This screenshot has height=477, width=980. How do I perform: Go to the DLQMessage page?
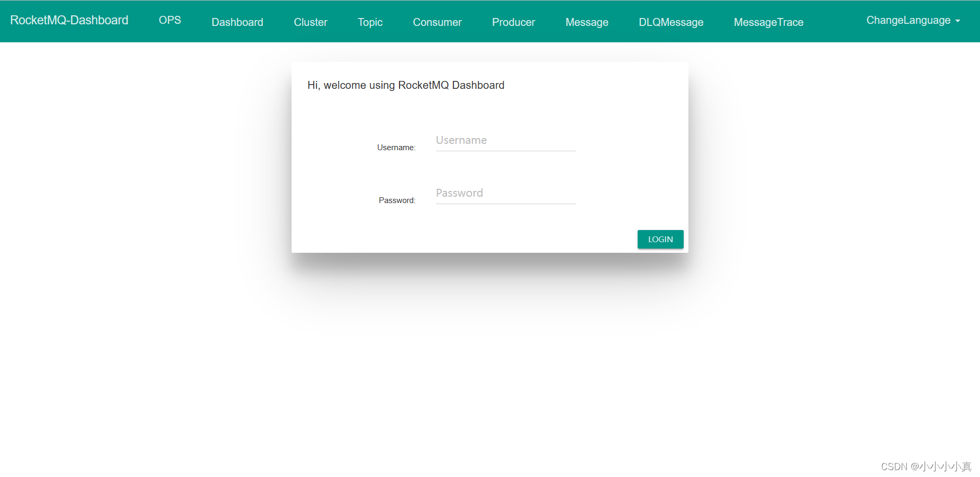tap(671, 22)
